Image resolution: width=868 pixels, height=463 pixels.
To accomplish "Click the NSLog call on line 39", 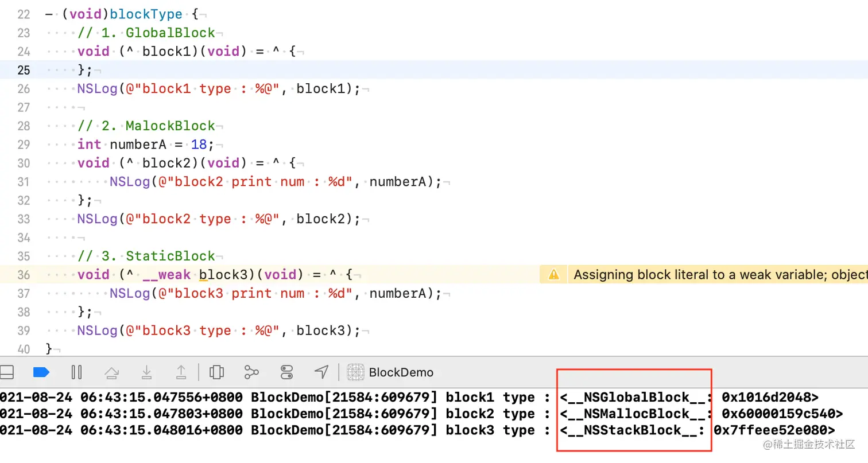I will tap(98, 330).
